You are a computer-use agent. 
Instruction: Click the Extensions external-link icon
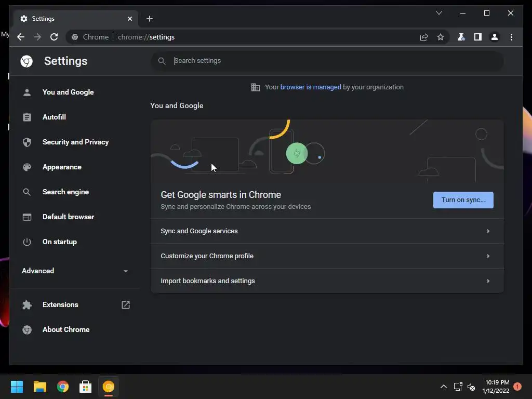[x=126, y=304]
